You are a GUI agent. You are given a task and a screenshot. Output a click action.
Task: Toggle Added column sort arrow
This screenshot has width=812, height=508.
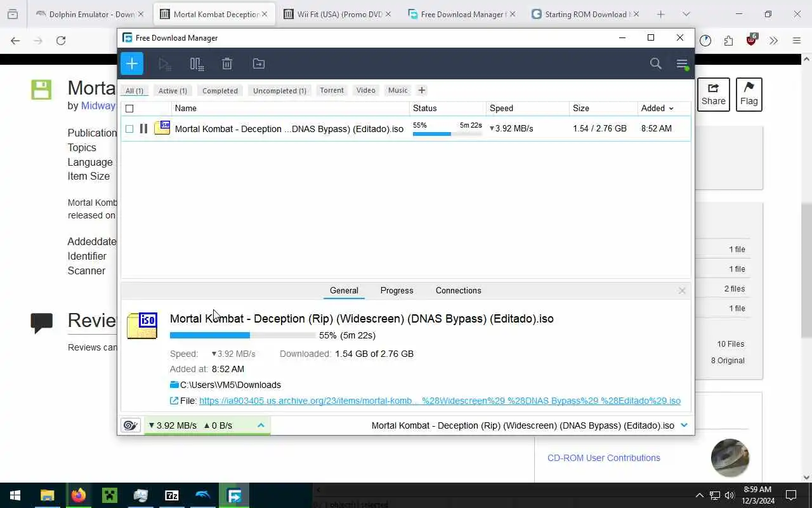coord(671,109)
